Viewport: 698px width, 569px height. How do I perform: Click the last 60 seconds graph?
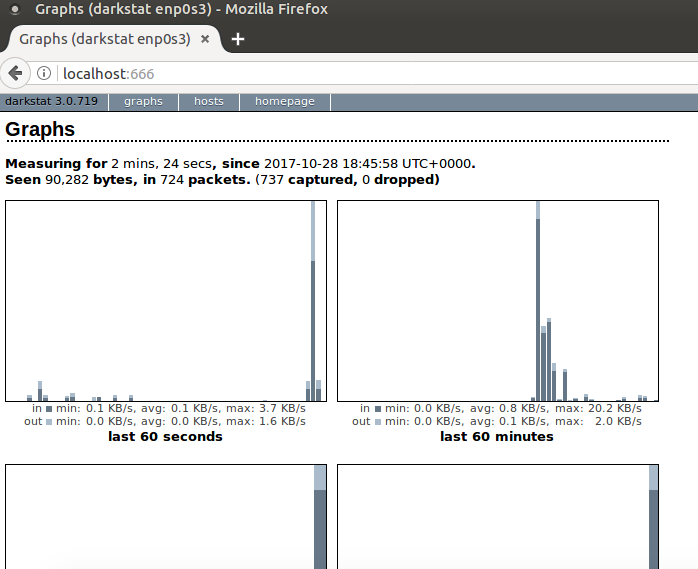coord(165,300)
